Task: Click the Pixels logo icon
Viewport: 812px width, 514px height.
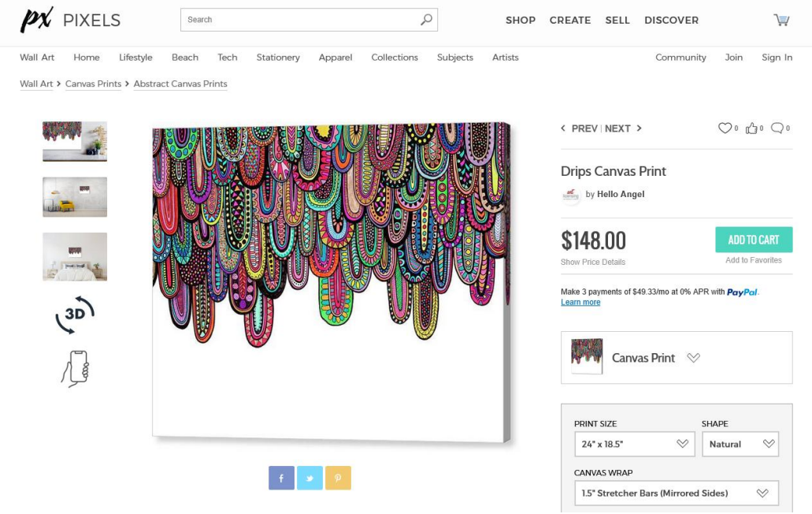Action: (36, 20)
